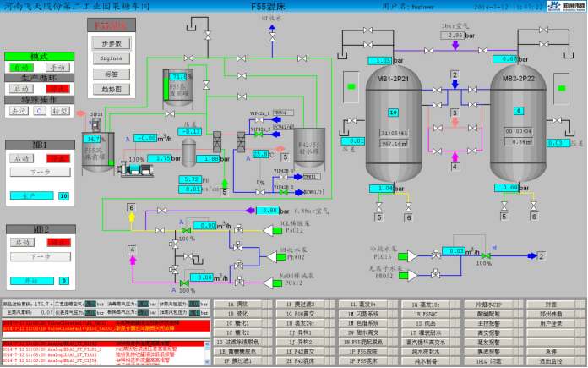This screenshot has height=368, width=588.
Task: Click the valve under the recovery water arrow
Action: click(x=273, y=36)
